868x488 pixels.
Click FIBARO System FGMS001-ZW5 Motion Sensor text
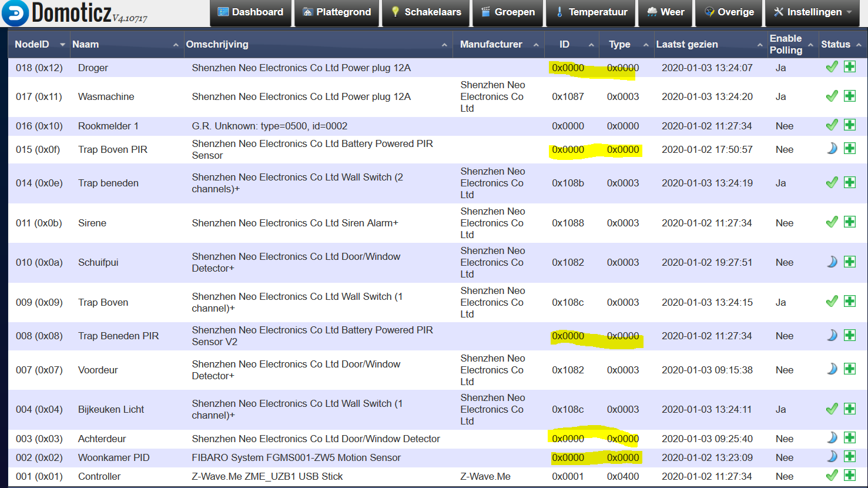(296, 457)
